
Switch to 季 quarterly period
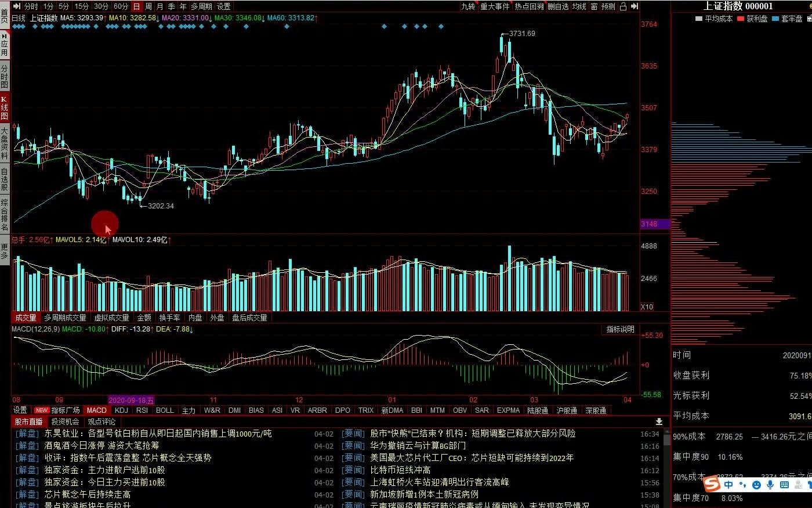pyautogui.click(x=172, y=6)
